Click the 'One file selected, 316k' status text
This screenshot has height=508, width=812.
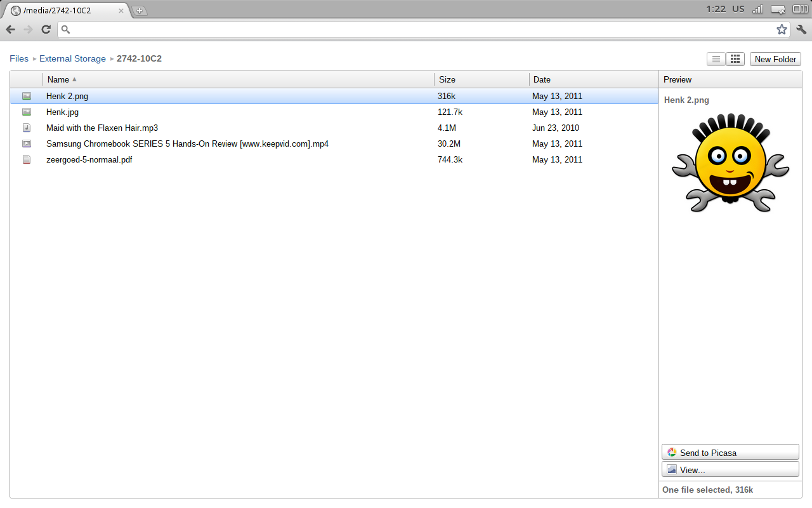[707, 490]
